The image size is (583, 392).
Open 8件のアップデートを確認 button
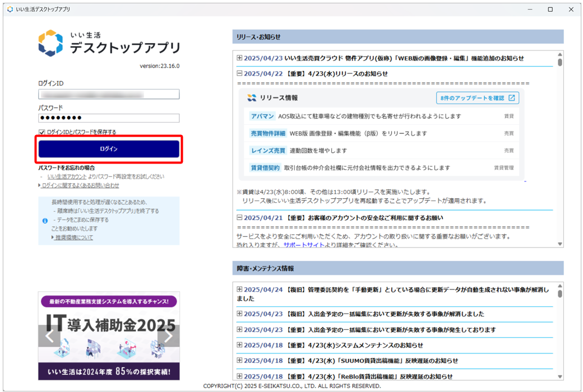478,98
